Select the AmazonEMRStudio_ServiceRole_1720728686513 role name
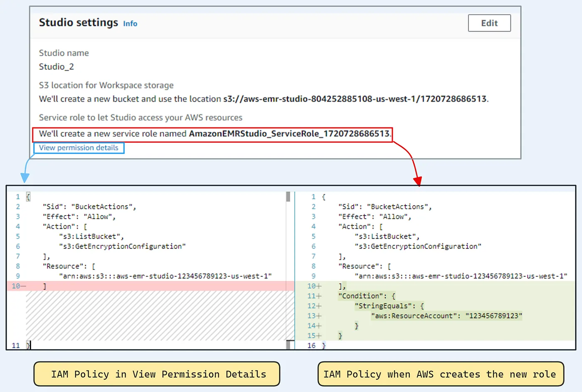 (289, 134)
